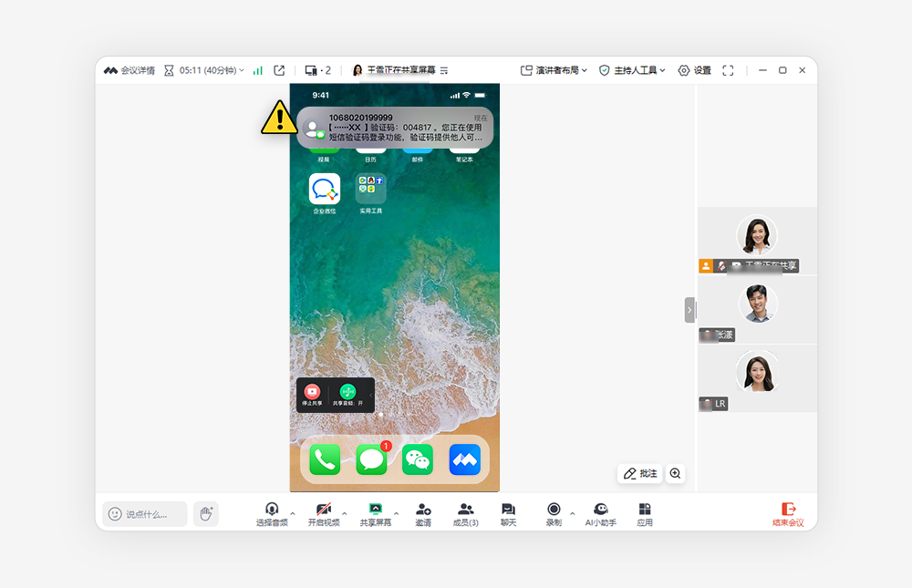Viewport: 912px width, 588px height.
Task: Open the 聊天 chat panel
Action: [508, 515]
